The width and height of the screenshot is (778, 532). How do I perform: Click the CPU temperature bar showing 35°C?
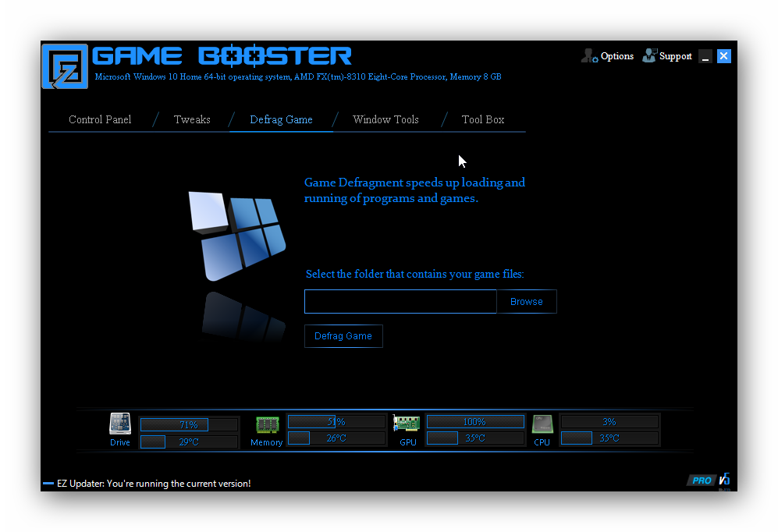(609, 438)
